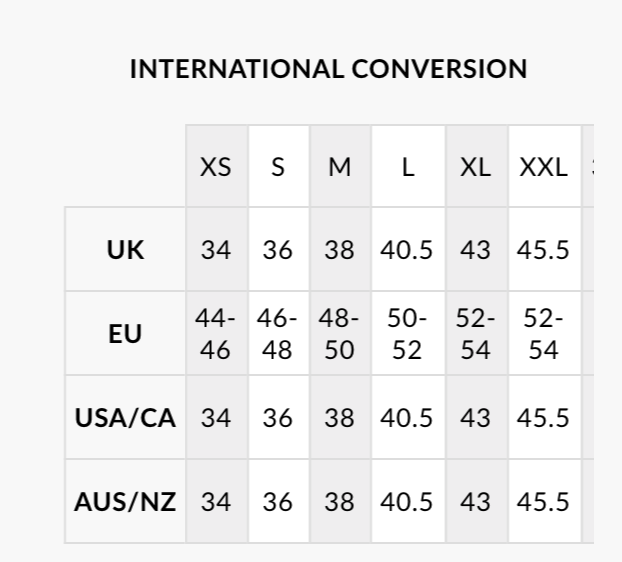The width and height of the screenshot is (622, 562).
Task: Select the UK row header
Action: (125, 250)
